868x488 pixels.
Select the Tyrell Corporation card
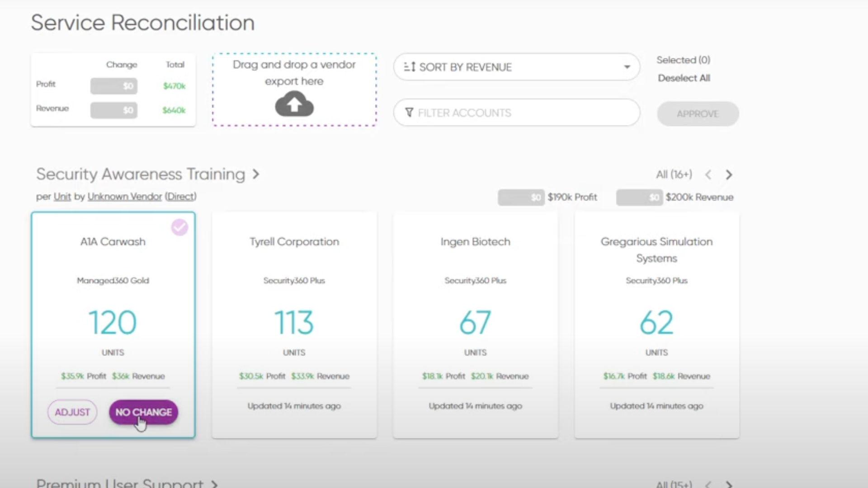click(294, 325)
